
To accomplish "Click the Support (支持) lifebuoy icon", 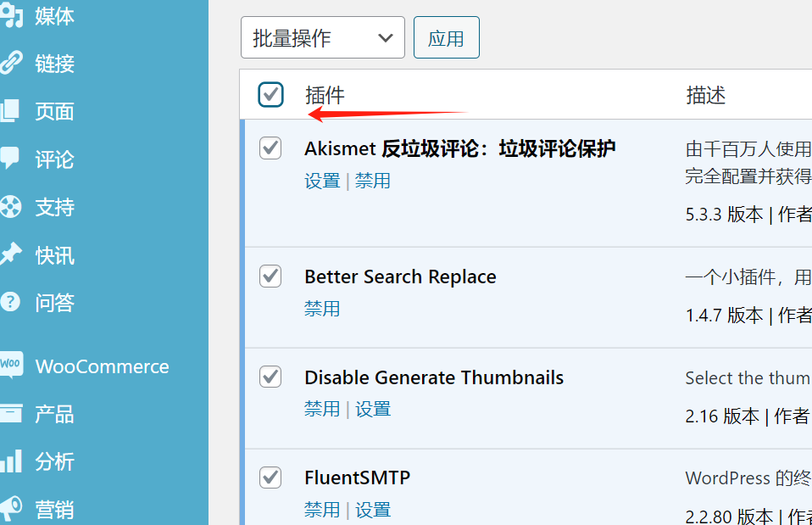I will (11, 206).
